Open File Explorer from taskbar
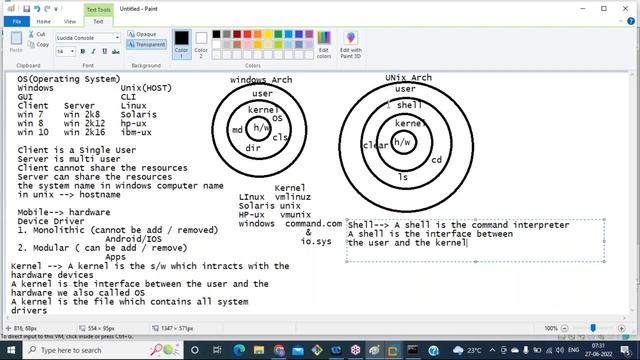 [259, 350]
